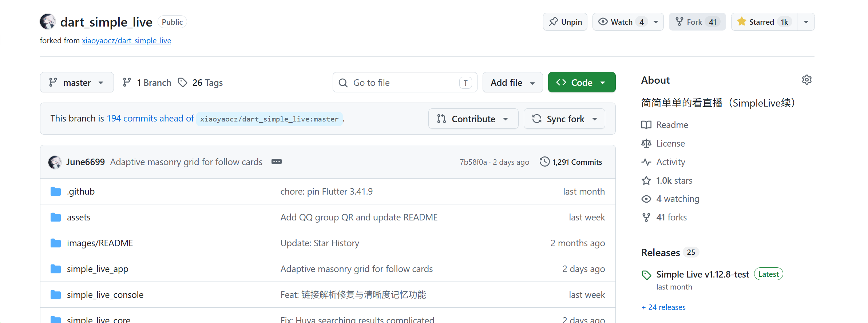Click the Watch button
This screenshot has width=868, height=323.
coord(621,22)
